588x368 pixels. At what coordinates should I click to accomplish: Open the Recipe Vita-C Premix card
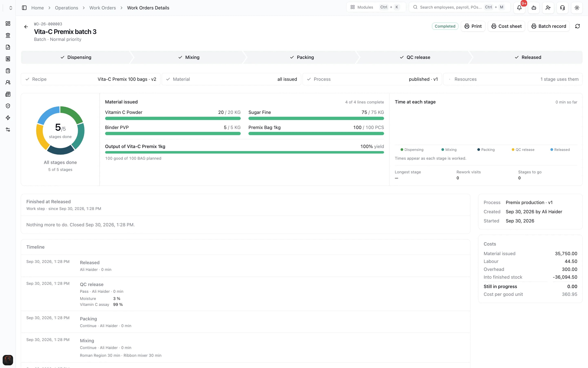tap(91, 79)
